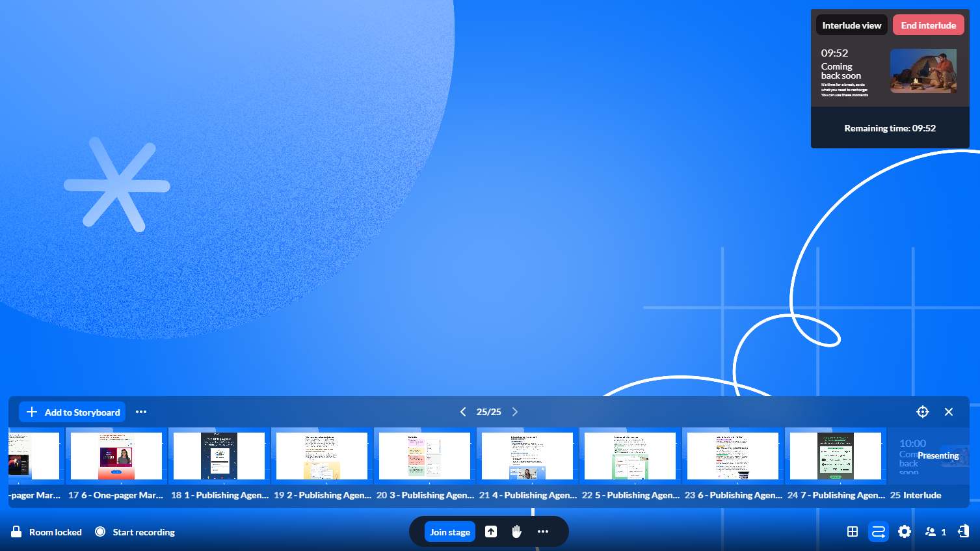Click the Join stage button
The height and width of the screenshot is (551, 980).
coord(450,532)
